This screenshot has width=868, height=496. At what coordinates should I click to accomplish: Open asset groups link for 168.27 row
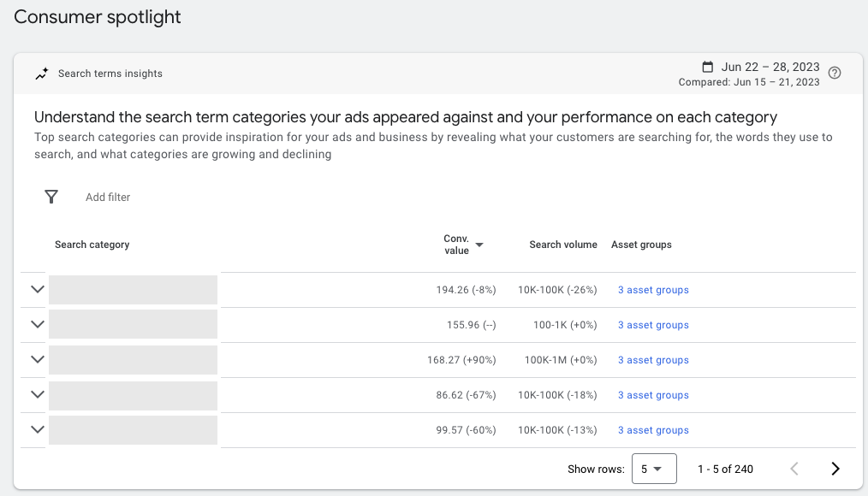(653, 360)
